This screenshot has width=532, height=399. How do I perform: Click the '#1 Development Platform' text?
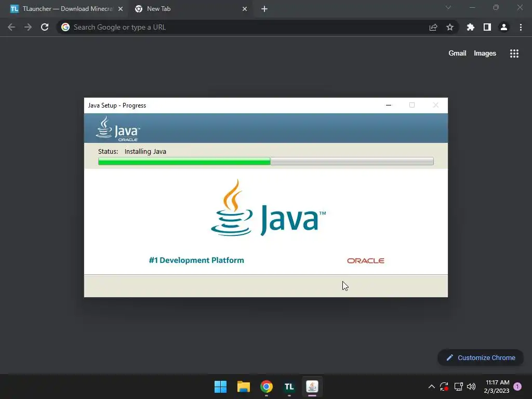[196, 260]
